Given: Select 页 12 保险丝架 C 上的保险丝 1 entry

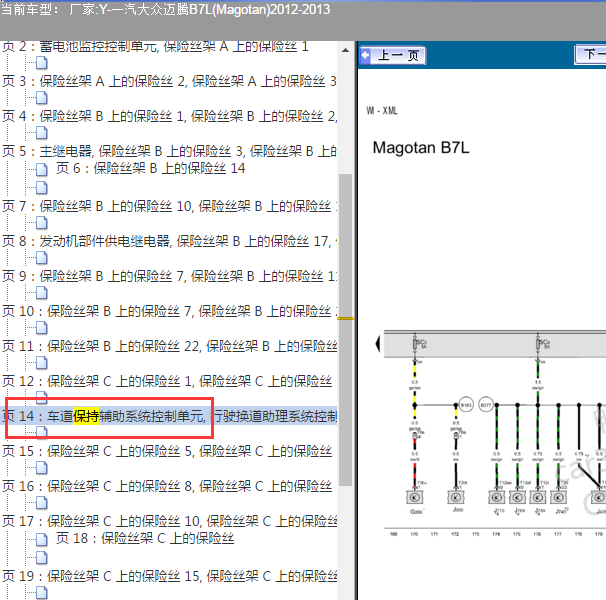Looking at the screenshot, I should point(167,381).
